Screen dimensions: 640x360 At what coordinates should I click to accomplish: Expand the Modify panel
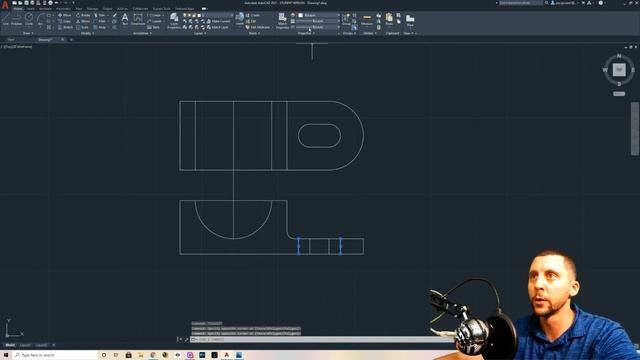pyautogui.click(x=87, y=33)
